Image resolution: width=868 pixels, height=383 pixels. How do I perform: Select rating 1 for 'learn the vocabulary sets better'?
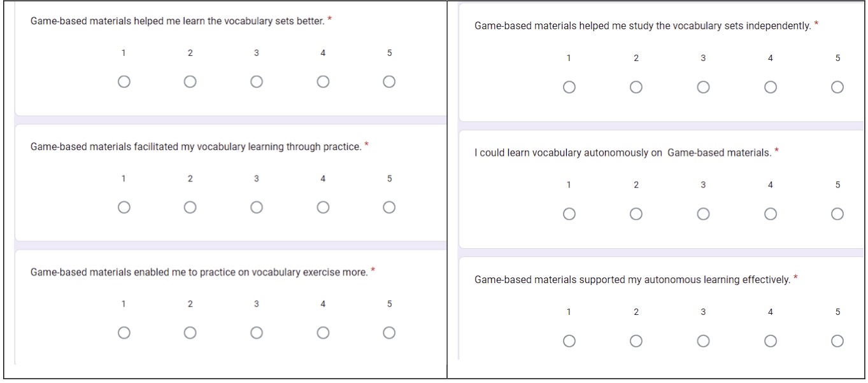(x=124, y=81)
